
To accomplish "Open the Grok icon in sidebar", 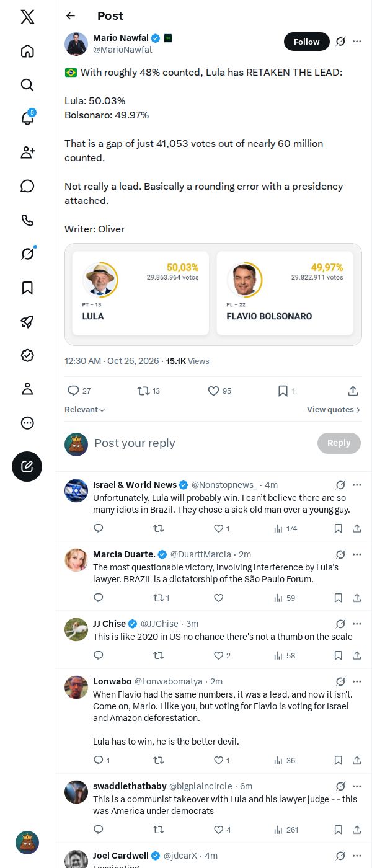I will [27, 254].
